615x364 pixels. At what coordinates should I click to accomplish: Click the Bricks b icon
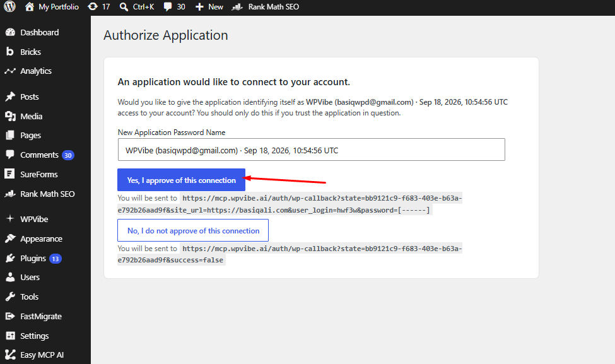[x=10, y=52]
